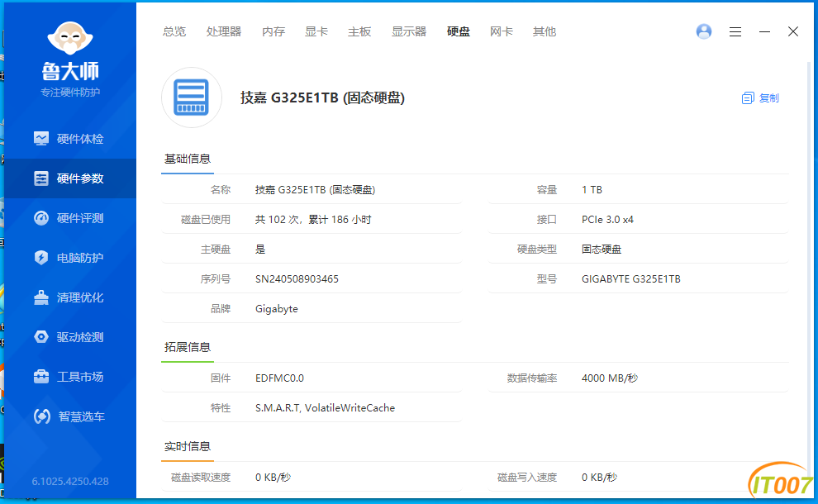Open 硬件体检 in the sidebar
818x504 pixels.
69,139
